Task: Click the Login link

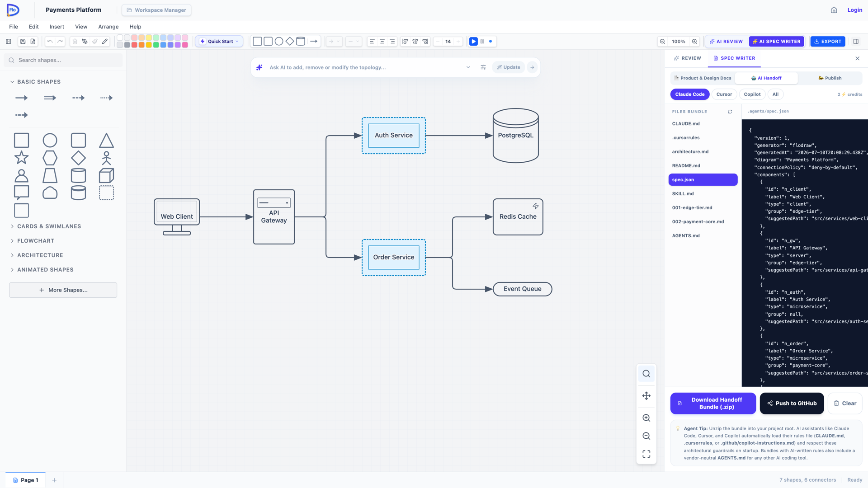Action: tap(854, 10)
